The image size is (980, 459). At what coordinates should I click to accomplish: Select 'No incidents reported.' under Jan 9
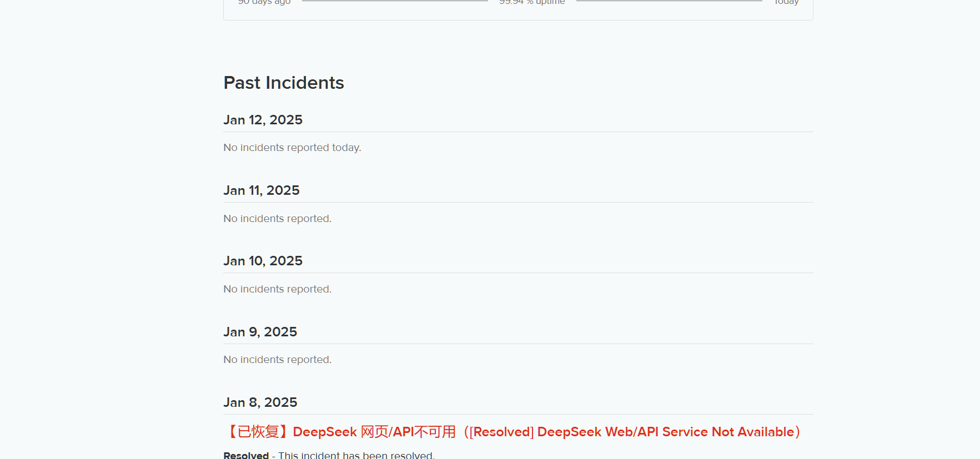tap(278, 360)
